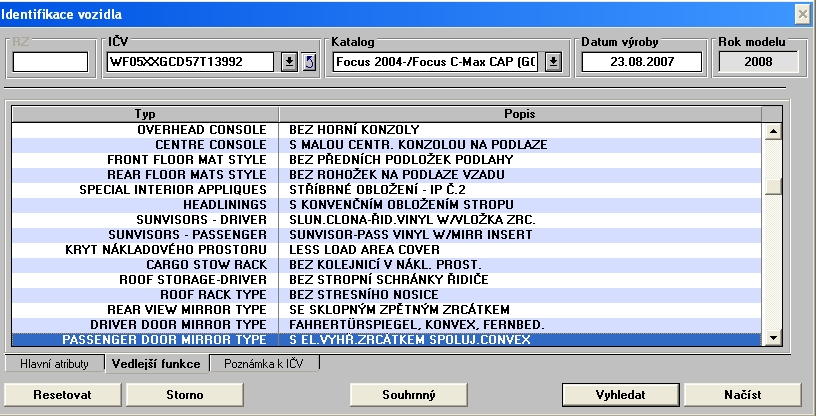Click the Typ column header
The image size is (817, 416).
[x=146, y=113]
